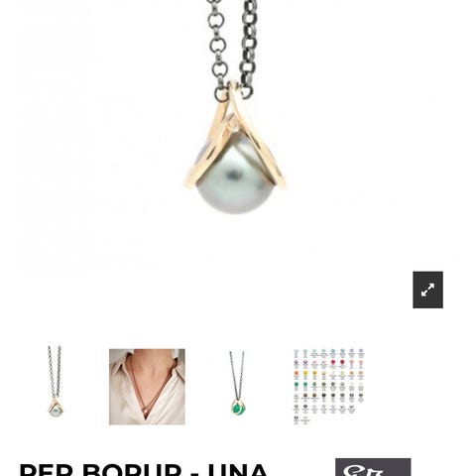The width and height of the screenshot is (476, 476).
Task: Open fullscreen view with the expand arrows icon
Action: point(427,290)
